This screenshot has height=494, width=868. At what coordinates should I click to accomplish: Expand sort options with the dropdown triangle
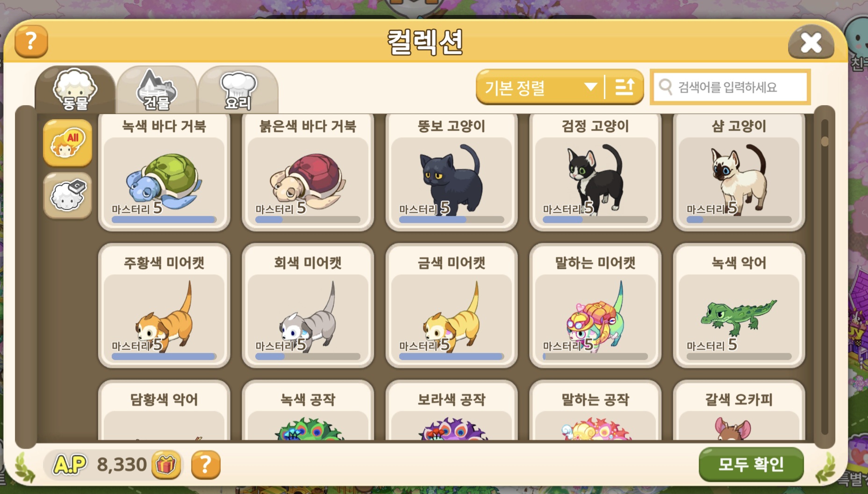point(591,87)
